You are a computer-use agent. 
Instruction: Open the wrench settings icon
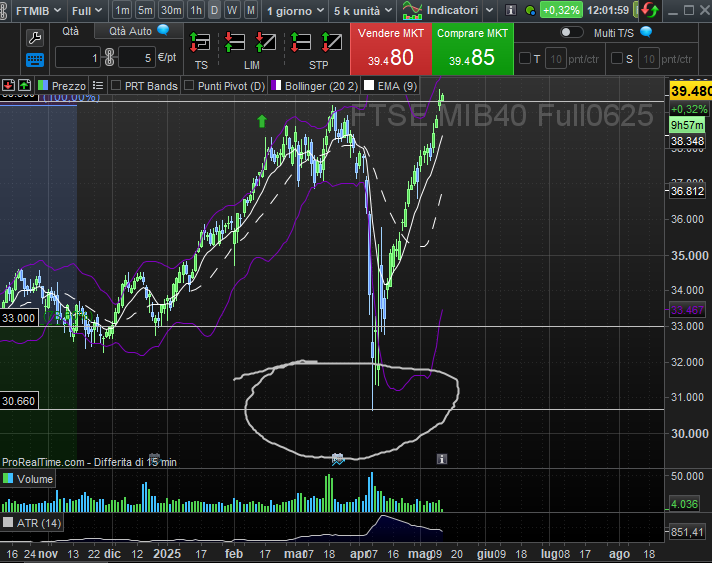pos(34,38)
